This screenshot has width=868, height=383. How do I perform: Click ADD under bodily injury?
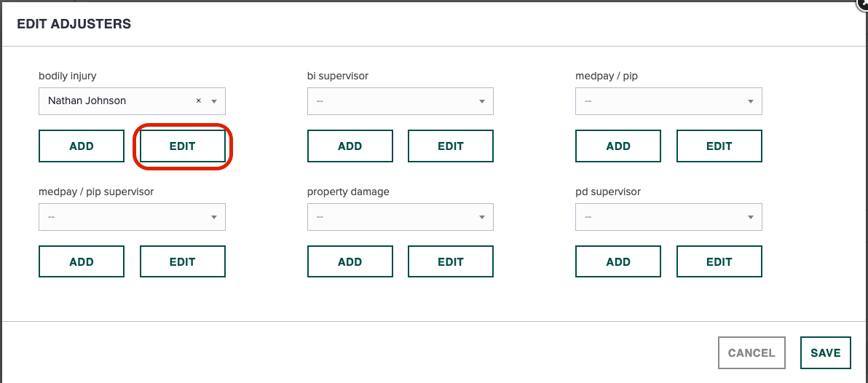click(x=82, y=146)
